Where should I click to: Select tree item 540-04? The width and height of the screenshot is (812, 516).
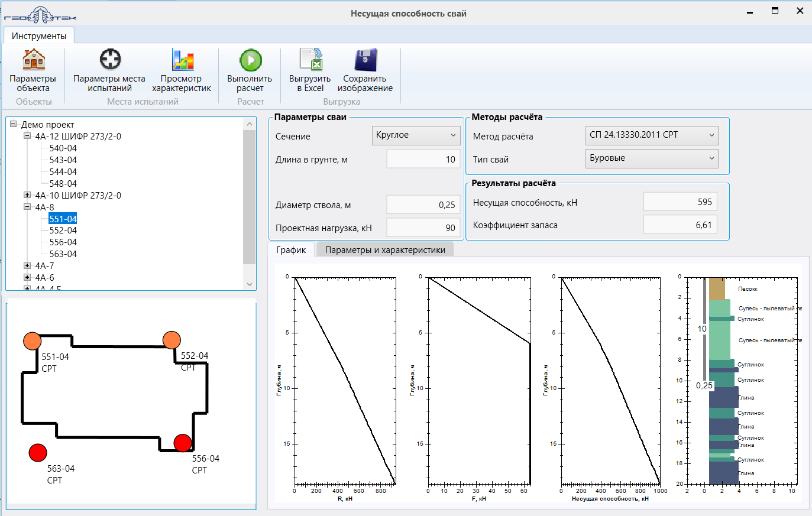tap(63, 148)
